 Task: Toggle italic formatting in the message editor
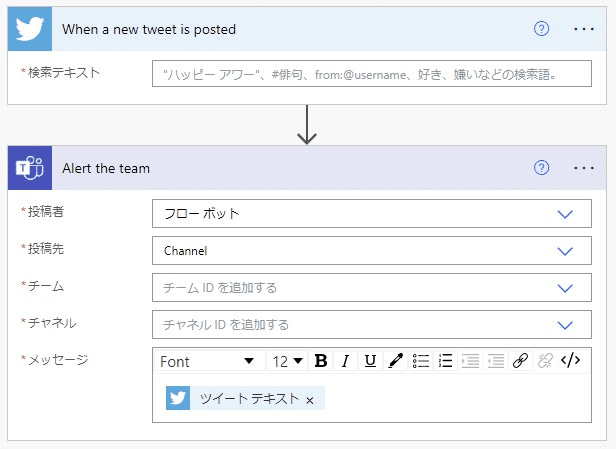pos(345,361)
